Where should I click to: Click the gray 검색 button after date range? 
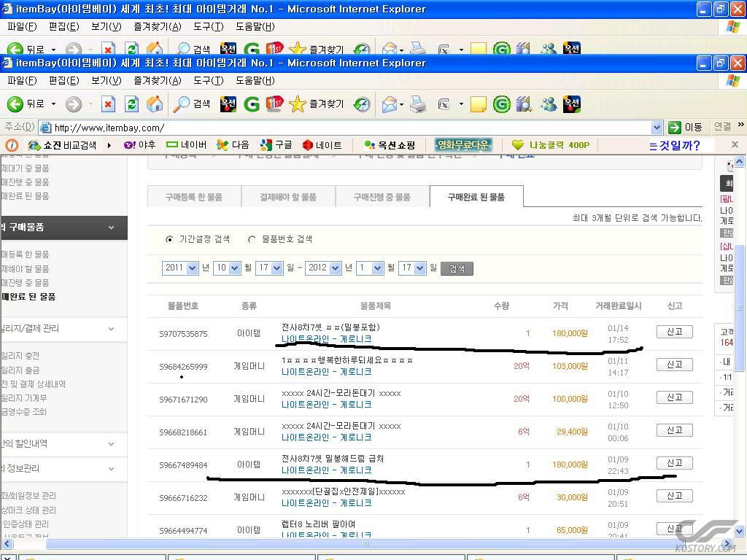pyautogui.click(x=457, y=268)
